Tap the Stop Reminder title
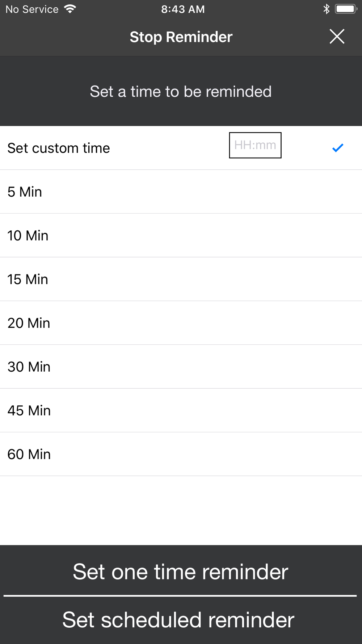362x644 pixels. [x=181, y=37]
